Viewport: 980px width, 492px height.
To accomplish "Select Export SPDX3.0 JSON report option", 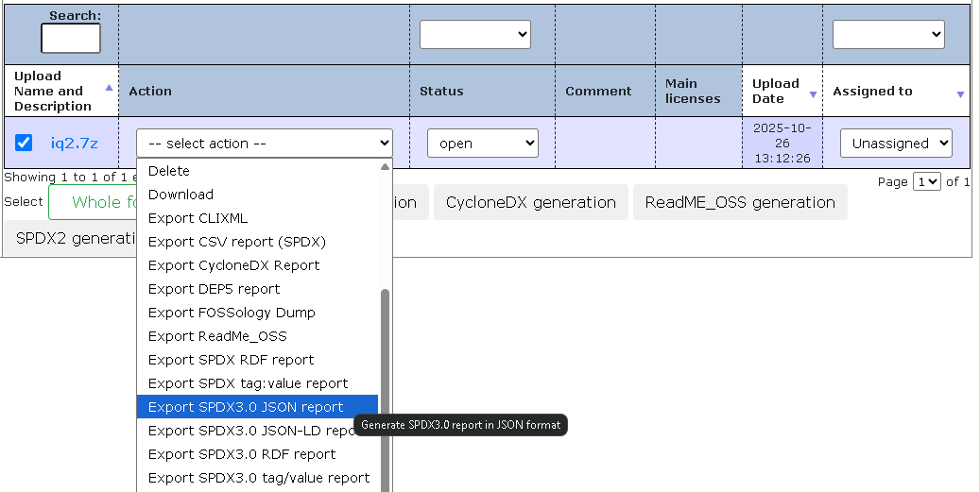I will (x=246, y=407).
